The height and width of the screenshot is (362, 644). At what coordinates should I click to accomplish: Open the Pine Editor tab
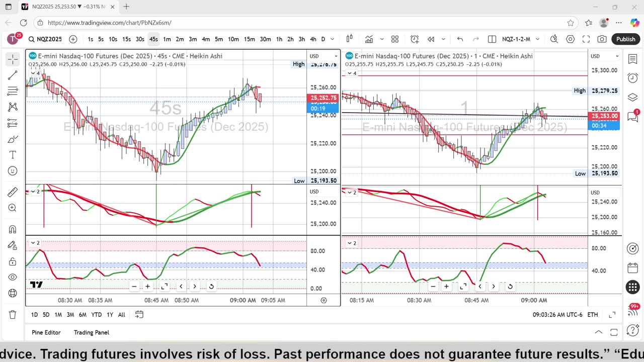point(46,332)
